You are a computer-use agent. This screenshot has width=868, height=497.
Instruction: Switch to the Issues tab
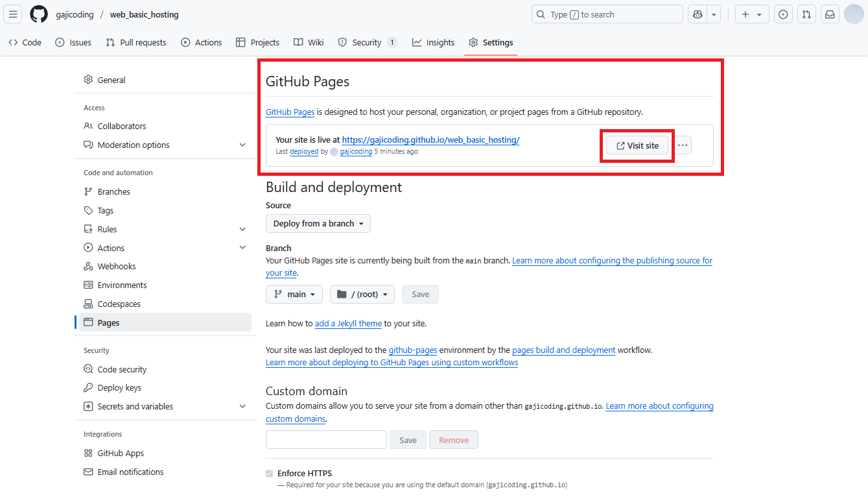[73, 42]
